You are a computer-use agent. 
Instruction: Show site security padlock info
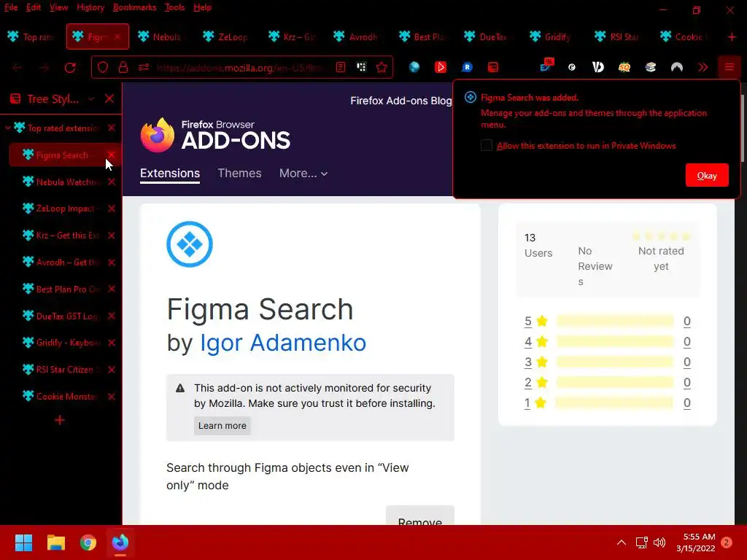tap(123, 67)
